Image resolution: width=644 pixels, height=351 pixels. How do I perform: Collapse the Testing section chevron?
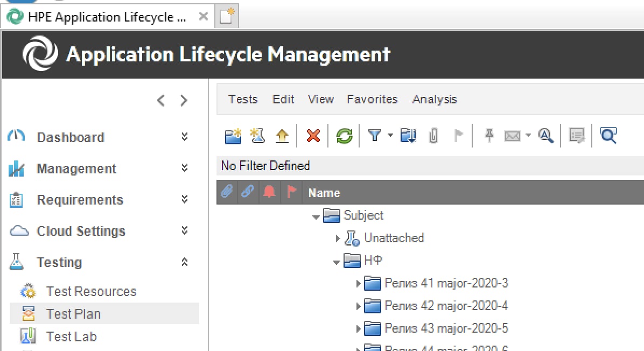point(185,262)
